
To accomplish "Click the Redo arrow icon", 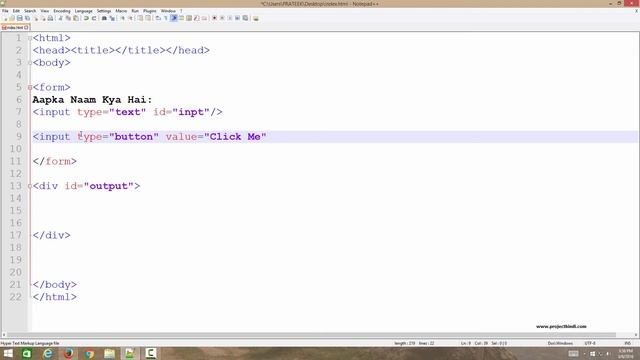I will pyautogui.click(x=94, y=18).
